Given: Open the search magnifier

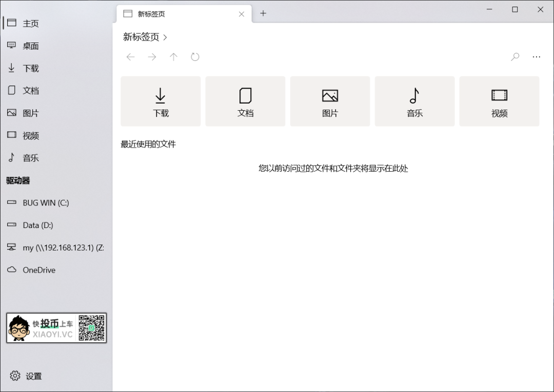Looking at the screenshot, I should coord(515,57).
